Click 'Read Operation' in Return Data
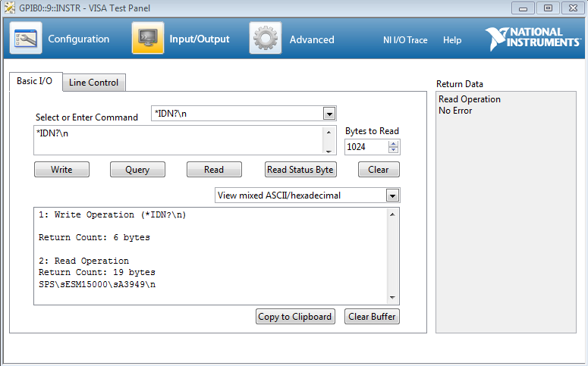The image size is (588, 366). click(470, 99)
